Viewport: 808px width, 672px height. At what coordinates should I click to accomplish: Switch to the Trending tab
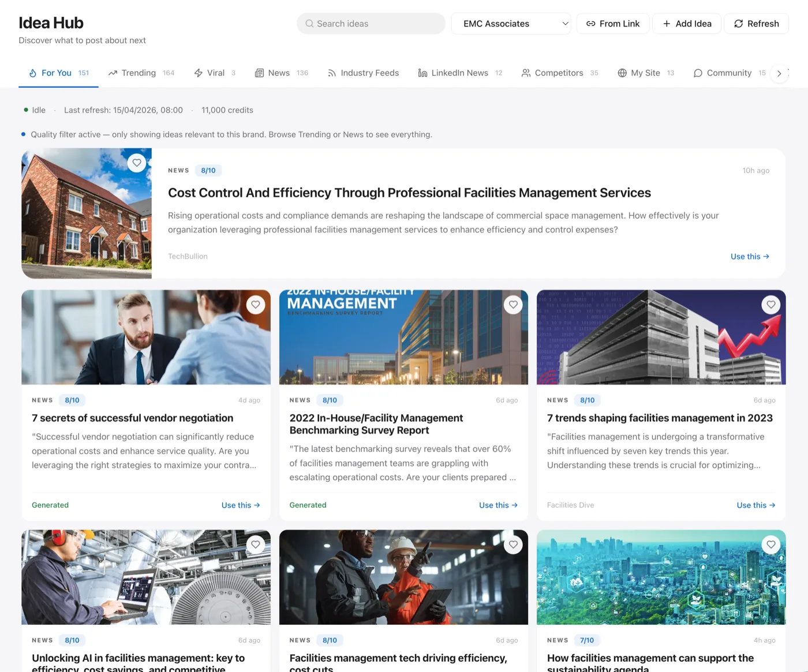pos(141,73)
